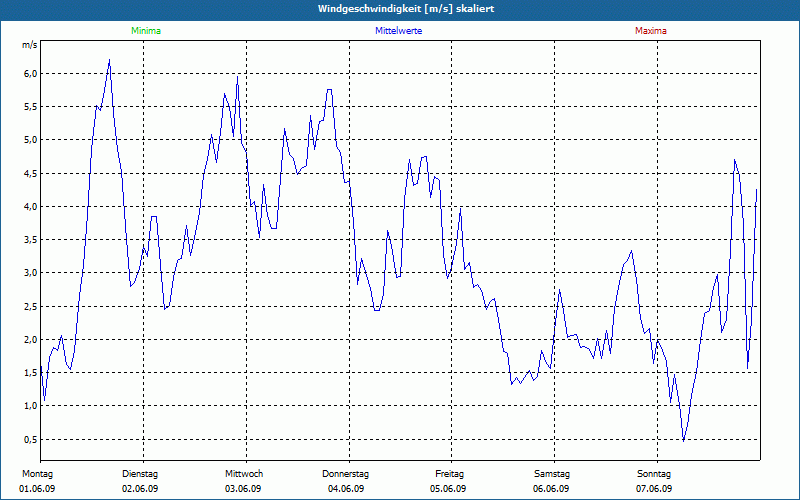Click the date 05.06.09
The image size is (800, 500).
(x=448, y=489)
